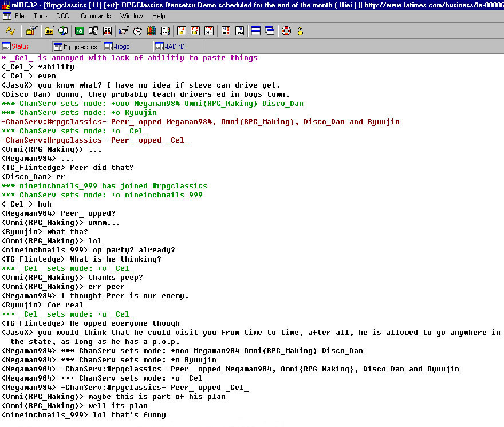Viewport: 504px width, 427px height.
Task: Open the DCC menu
Action: coord(62,16)
